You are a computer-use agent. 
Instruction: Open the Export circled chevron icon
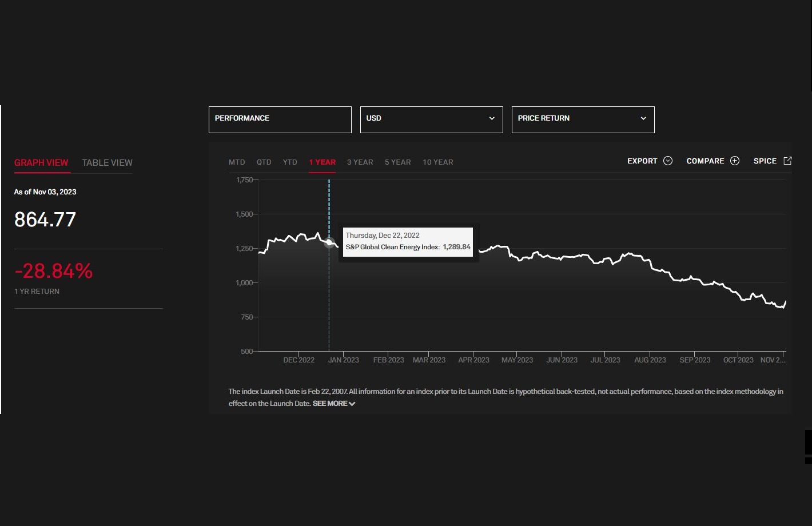pyautogui.click(x=668, y=161)
